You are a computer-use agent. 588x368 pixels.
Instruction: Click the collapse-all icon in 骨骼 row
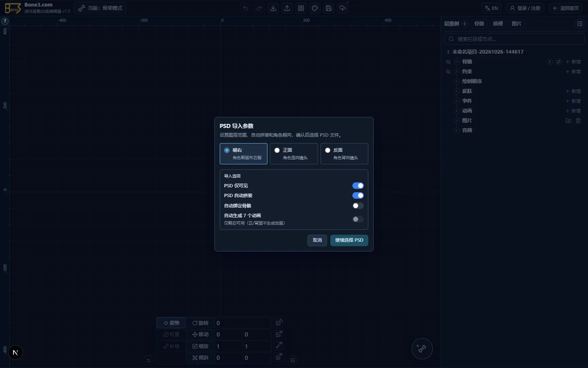tap(549, 62)
